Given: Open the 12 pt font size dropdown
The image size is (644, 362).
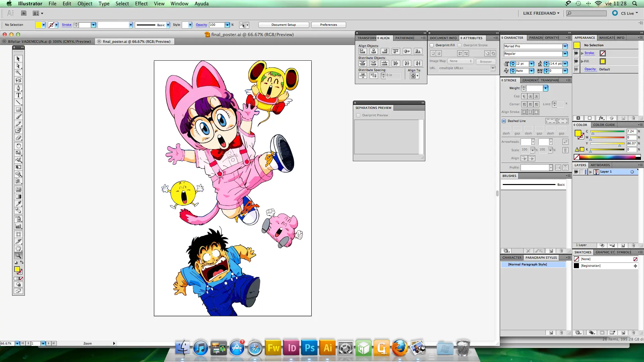Looking at the screenshot, I should [x=532, y=64].
